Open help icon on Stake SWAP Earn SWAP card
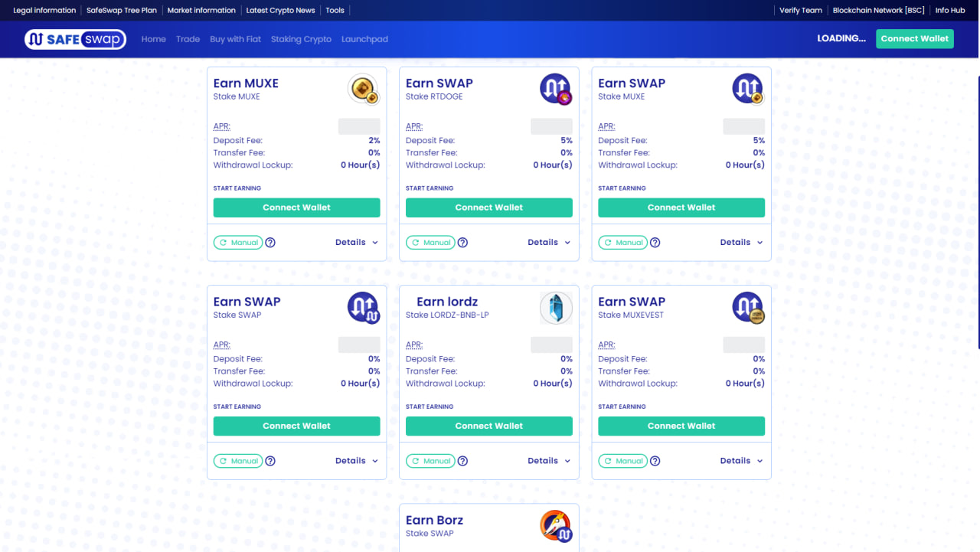980x552 pixels. click(270, 461)
